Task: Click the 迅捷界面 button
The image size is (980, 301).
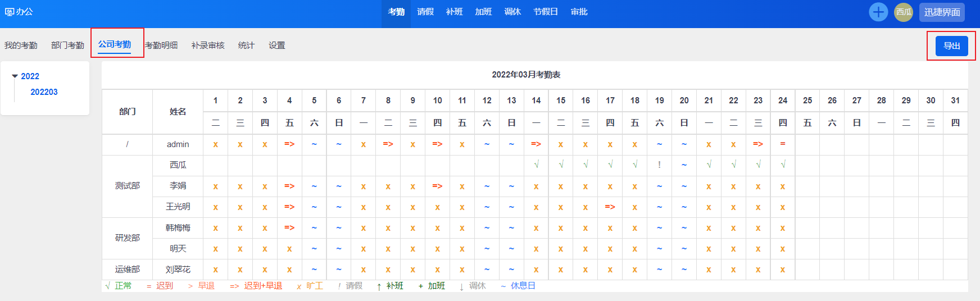Action: [x=942, y=12]
